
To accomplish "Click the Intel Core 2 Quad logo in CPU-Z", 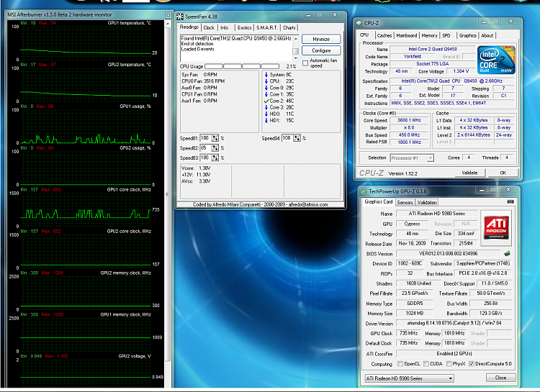I will tap(496, 60).
